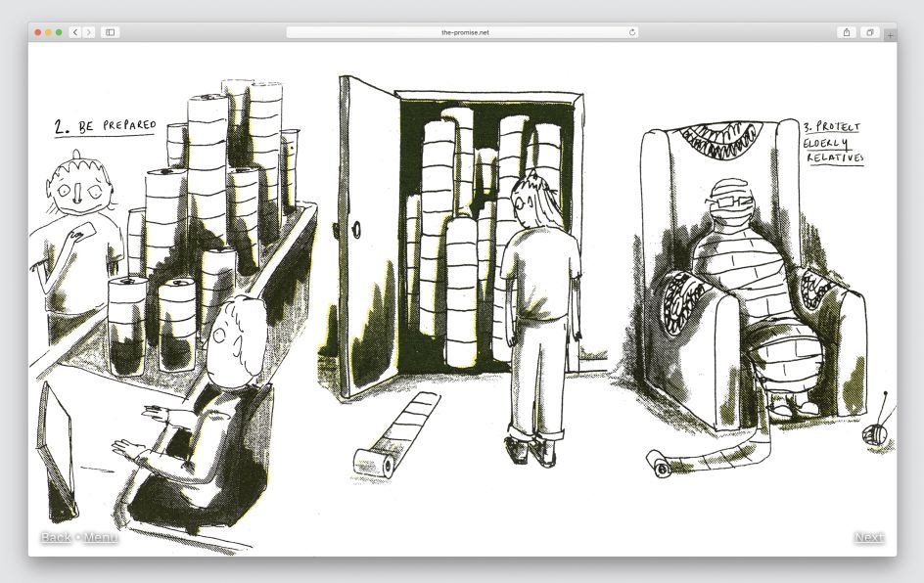The width and height of the screenshot is (924, 583).
Task: Click the "2. Be Prepared" heading
Action: coord(105,126)
